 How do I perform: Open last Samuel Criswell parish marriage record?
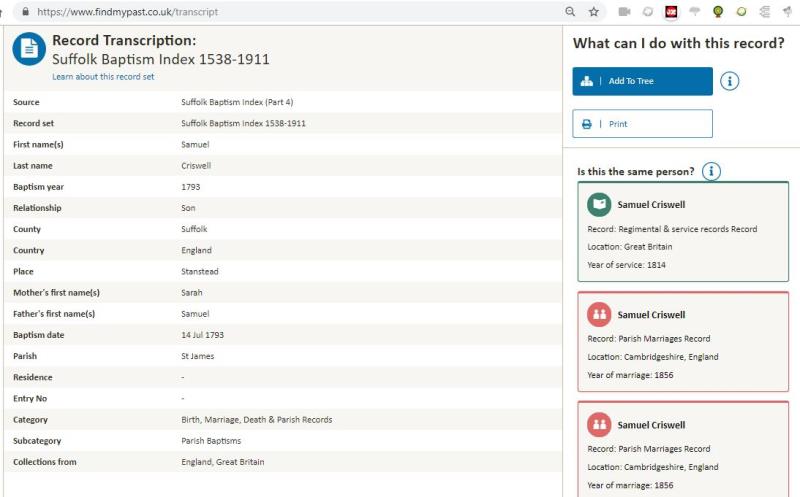(683, 449)
